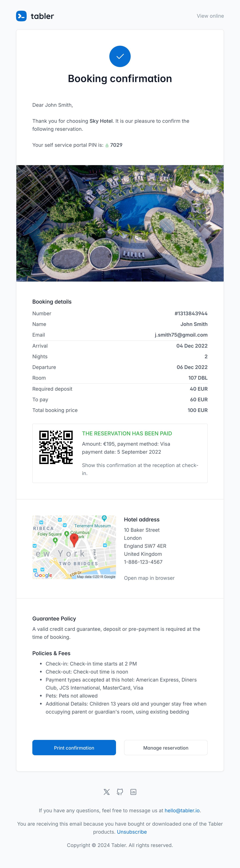
Task: Email hello@tabler.io link
Action: [x=182, y=810]
